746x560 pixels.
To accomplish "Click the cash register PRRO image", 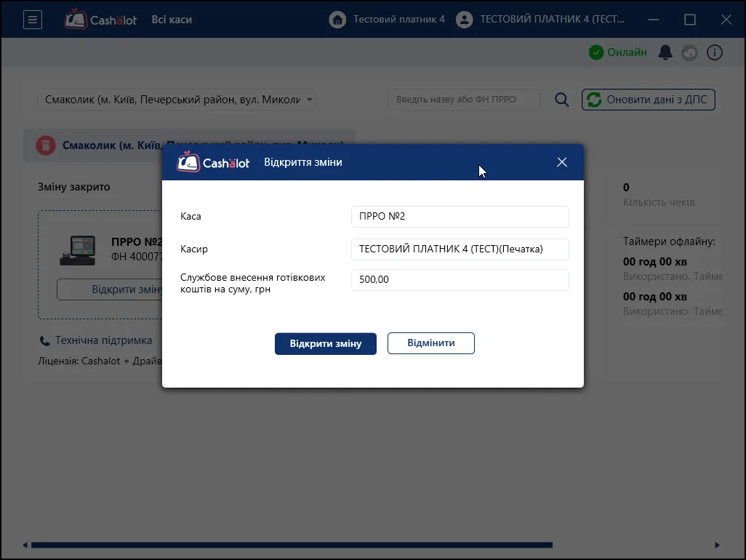I will [78, 250].
